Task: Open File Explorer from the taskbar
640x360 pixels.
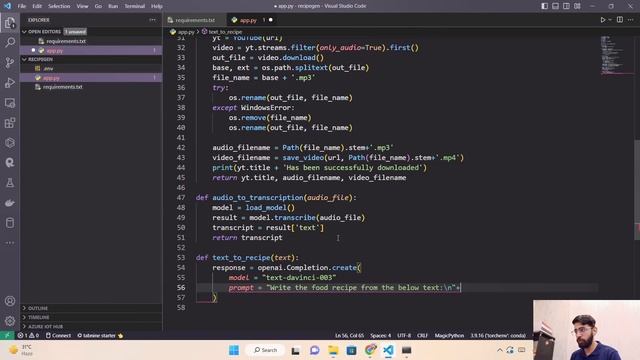Action: [333, 350]
